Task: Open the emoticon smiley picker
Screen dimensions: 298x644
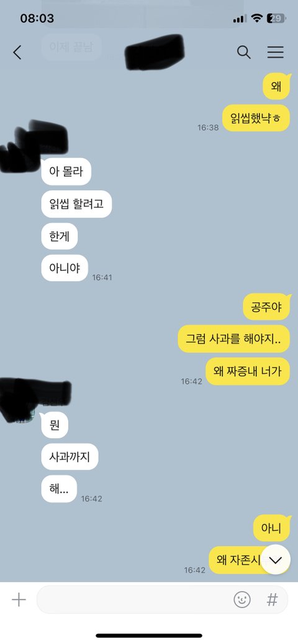Action: pos(242,600)
